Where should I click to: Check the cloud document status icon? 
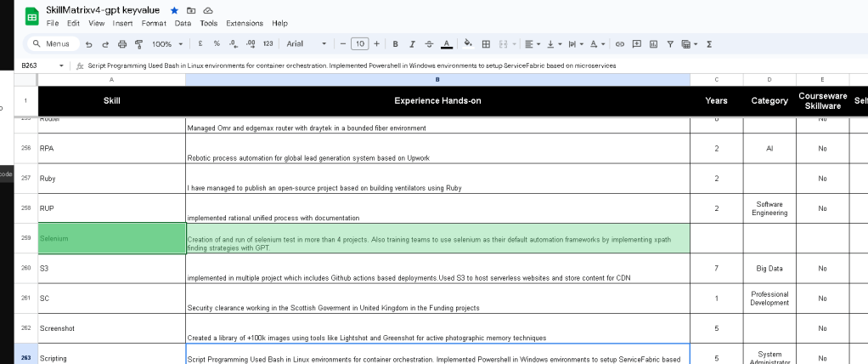tap(208, 10)
